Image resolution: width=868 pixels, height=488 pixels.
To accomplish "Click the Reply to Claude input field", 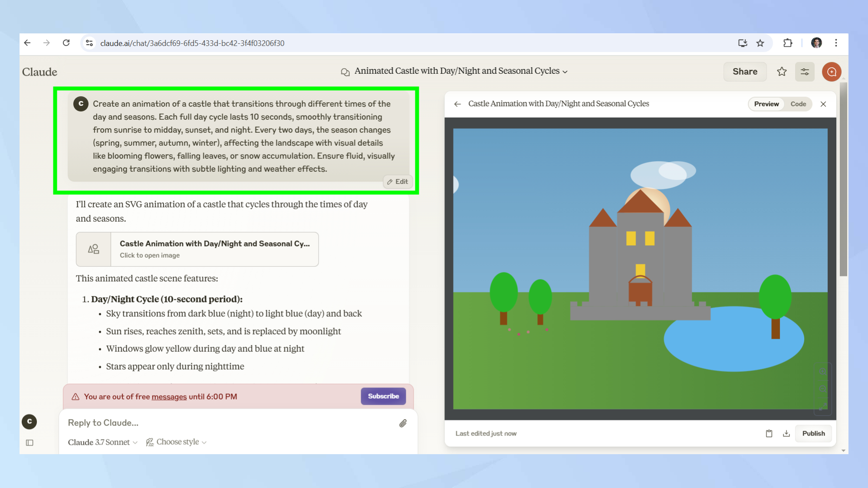I will click(226, 423).
